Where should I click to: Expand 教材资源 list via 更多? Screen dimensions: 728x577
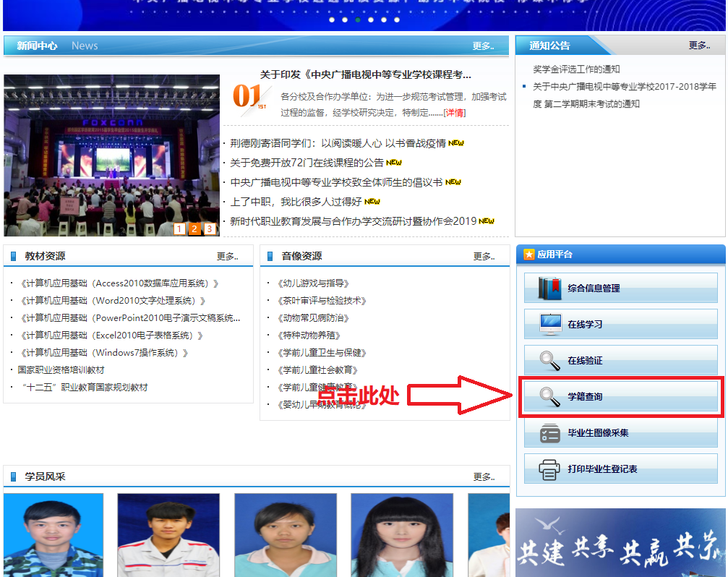pyautogui.click(x=227, y=257)
